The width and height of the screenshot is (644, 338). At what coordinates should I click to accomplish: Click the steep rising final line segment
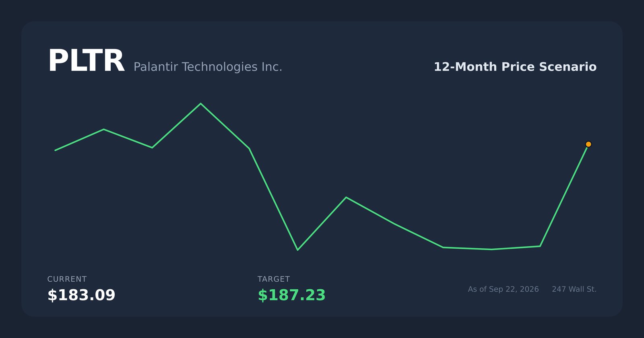[x=564, y=196]
